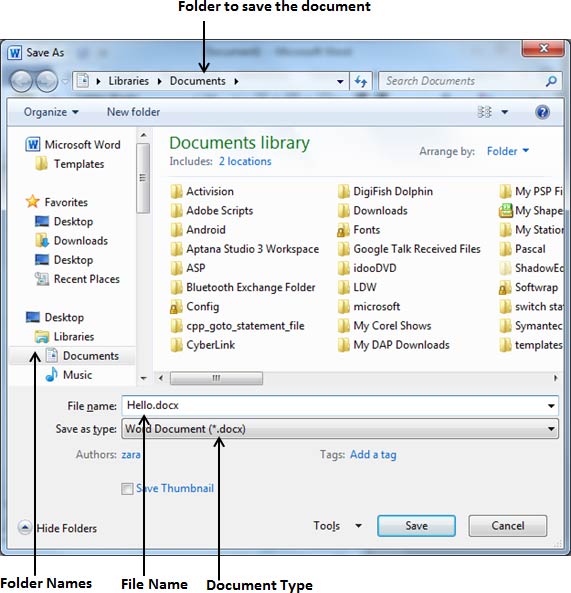Select Documents library in navigation tree
Screen dimensions: 571x593
82,355
